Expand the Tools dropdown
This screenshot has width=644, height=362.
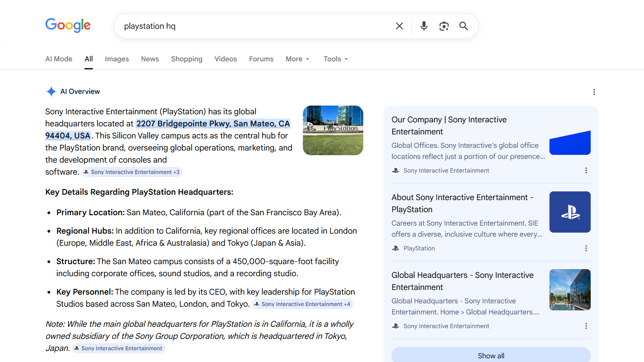335,59
